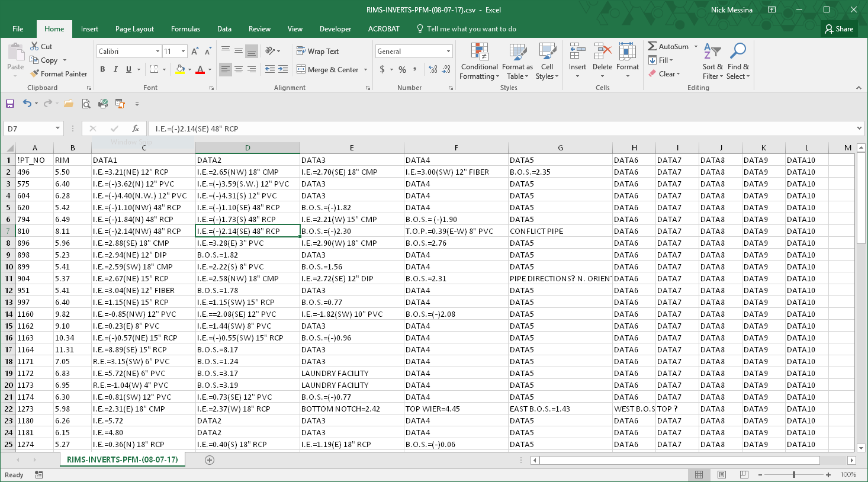868x482 pixels.
Task: Expand the Merge & Center dropdown arrow
Action: pyautogui.click(x=365, y=69)
